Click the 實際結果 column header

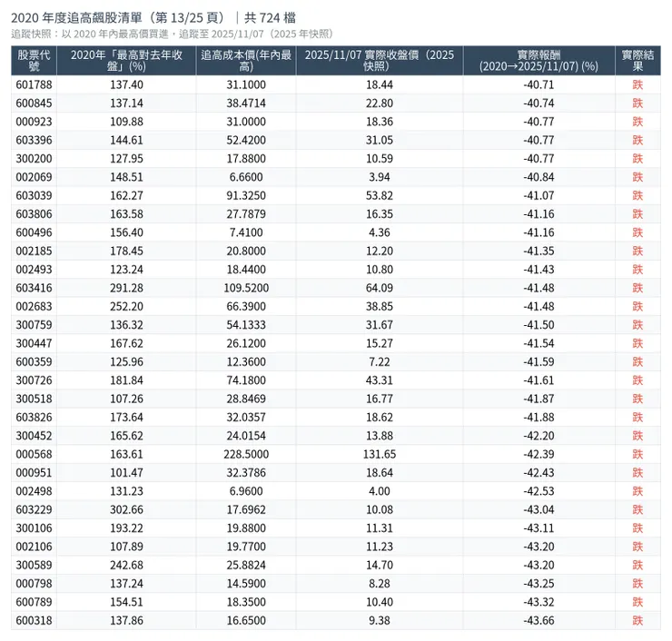637,61
